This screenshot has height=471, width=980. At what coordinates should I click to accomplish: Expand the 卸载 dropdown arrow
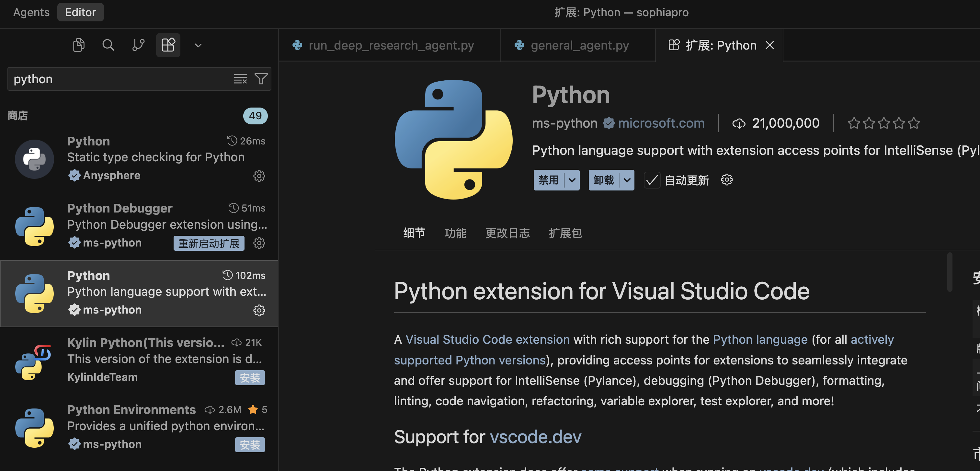coord(627,180)
